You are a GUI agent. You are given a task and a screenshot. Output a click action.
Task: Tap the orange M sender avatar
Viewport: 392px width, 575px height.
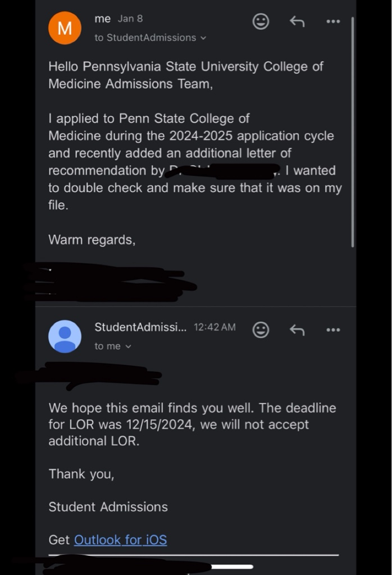pos(65,28)
